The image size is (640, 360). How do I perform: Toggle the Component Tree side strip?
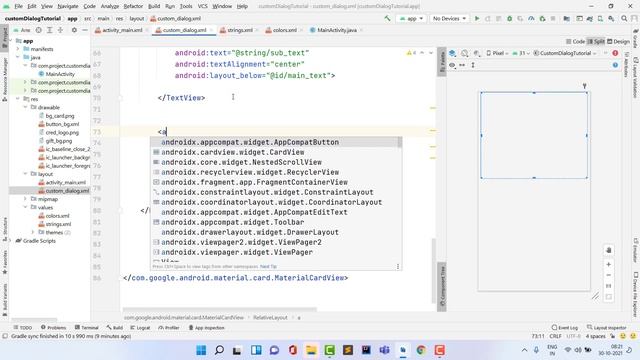pos(442,287)
